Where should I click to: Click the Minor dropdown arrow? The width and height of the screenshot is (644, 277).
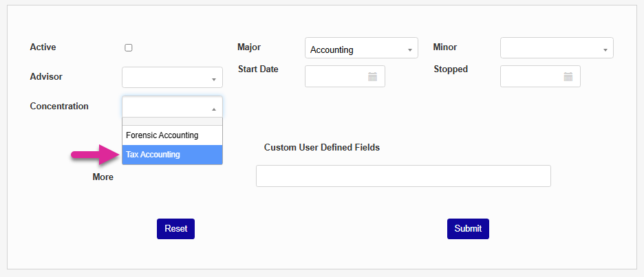click(605, 50)
